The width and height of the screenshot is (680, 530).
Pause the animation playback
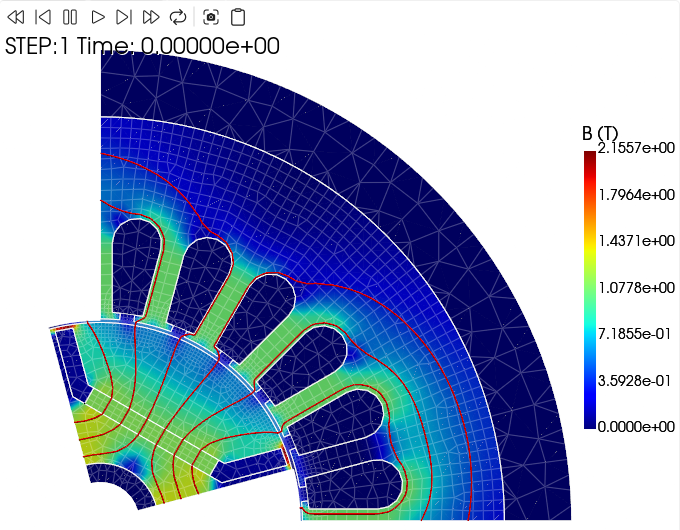pos(70,17)
